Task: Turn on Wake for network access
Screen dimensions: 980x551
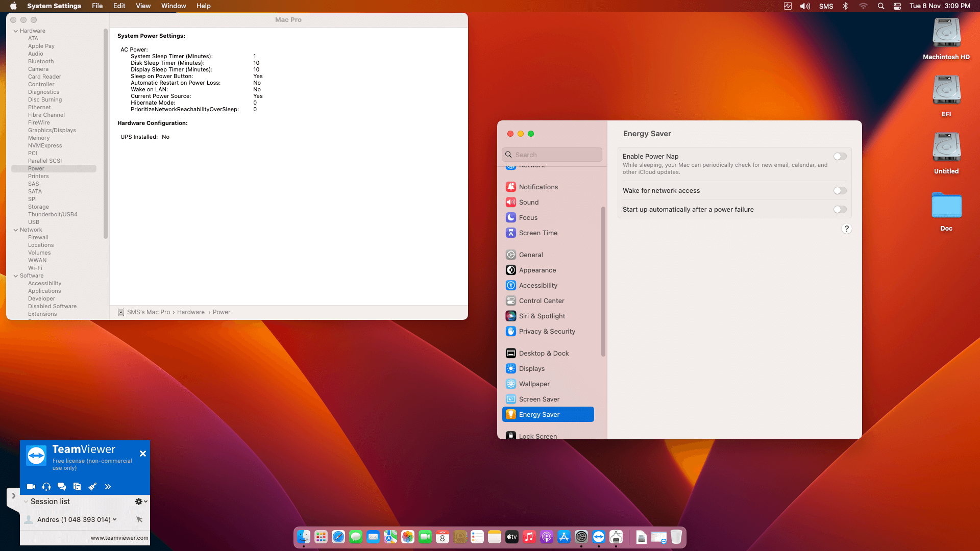Action: [x=840, y=191]
